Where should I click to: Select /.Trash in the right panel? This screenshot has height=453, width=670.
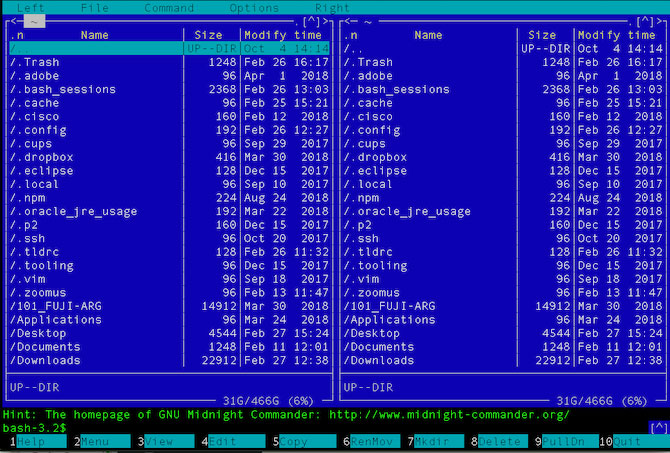coord(503,62)
